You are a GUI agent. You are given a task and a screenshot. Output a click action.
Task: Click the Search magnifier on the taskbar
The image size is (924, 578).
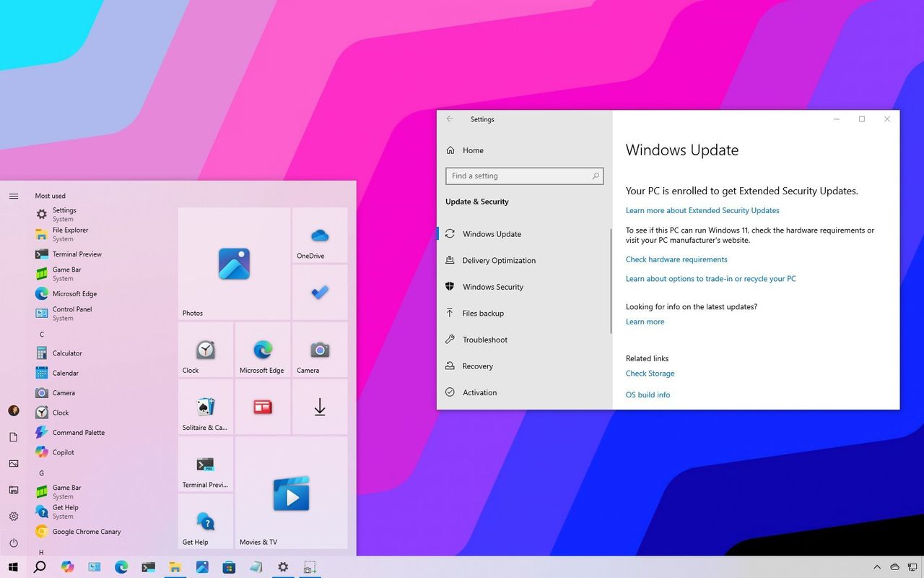click(x=40, y=567)
